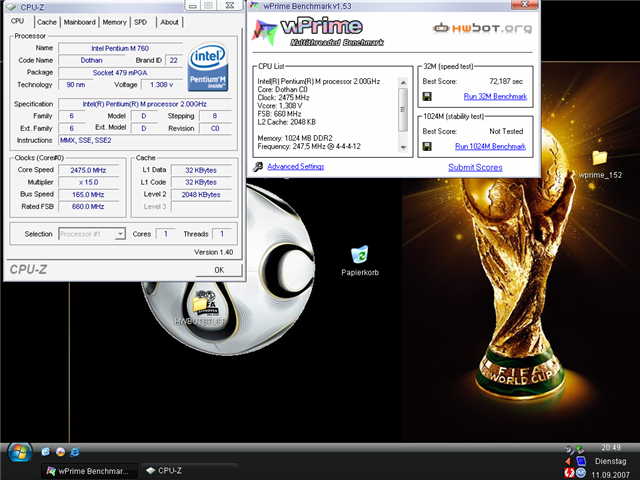
Task: Click Run 32M Benchmark link
Action: (495, 96)
